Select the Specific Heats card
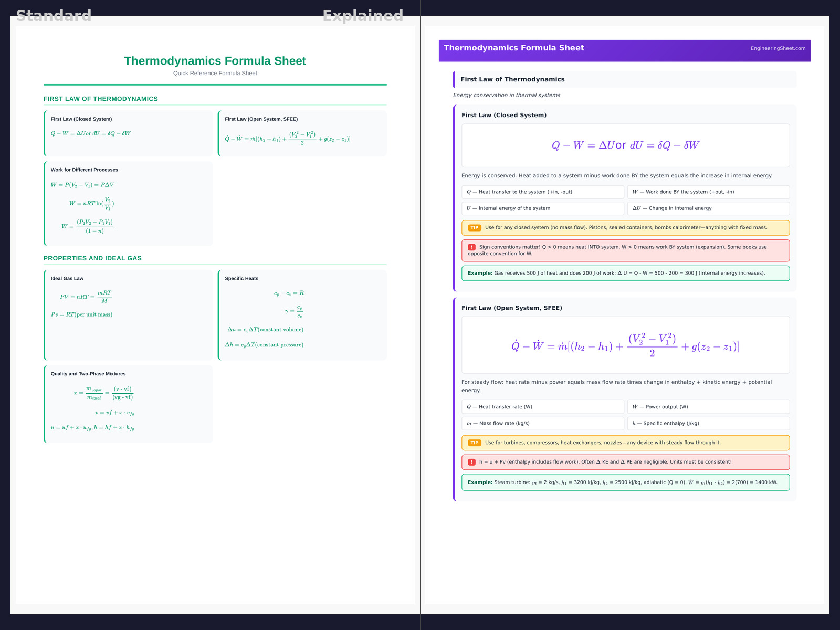Viewport: 840px width, 630px height. tap(302, 314)
